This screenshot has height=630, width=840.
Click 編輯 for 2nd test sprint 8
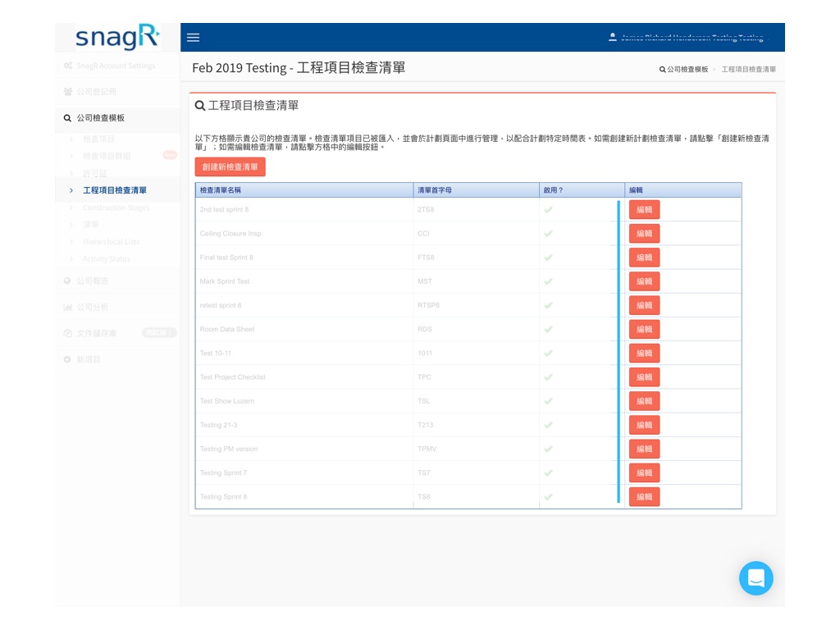pyautogui.click(x=644, y=209)
